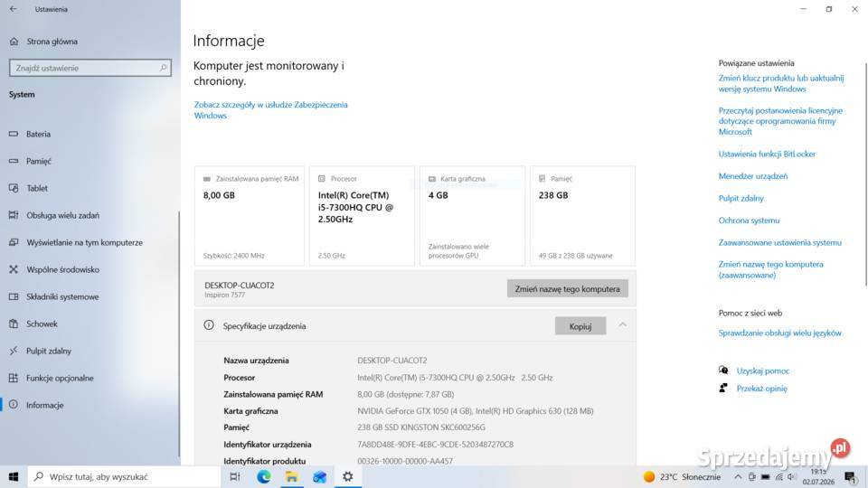This screenshot has height=488, width=868.
Task: Open taskbar clock and date
Action: 818,476
